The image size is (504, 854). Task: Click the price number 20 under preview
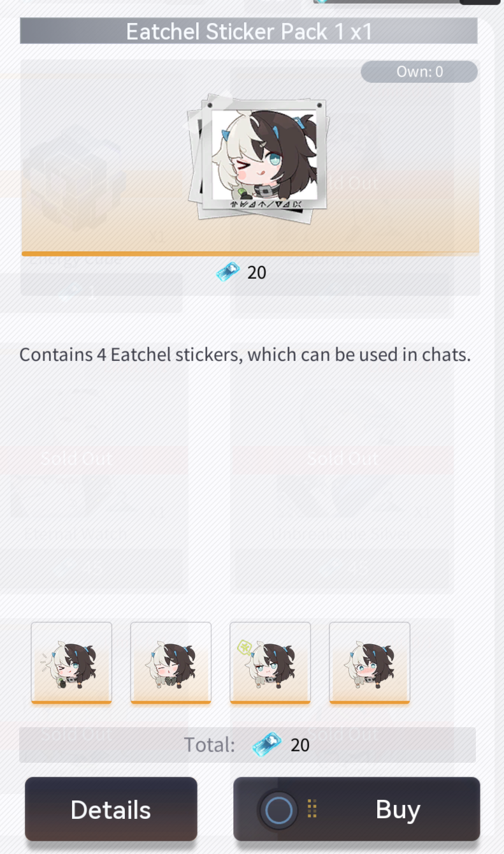tap(257, 272)
